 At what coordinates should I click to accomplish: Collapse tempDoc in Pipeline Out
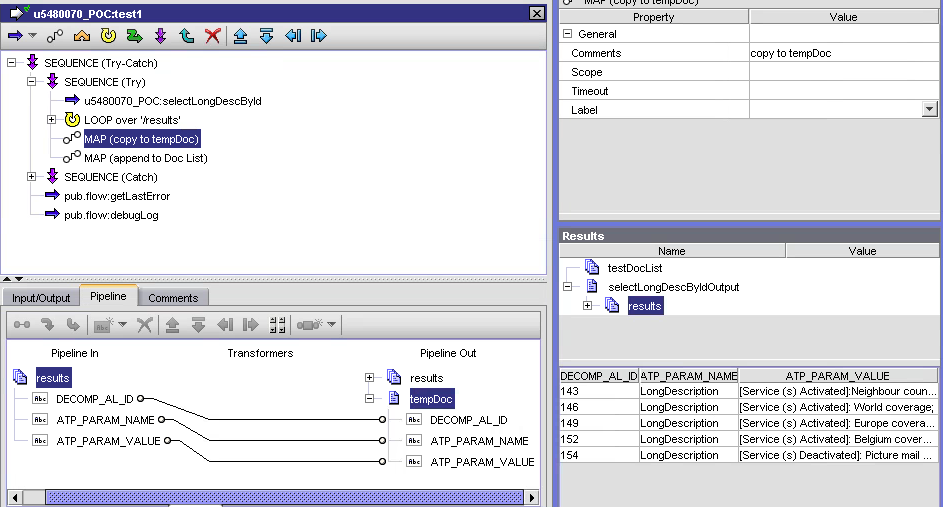pos(369,398)
